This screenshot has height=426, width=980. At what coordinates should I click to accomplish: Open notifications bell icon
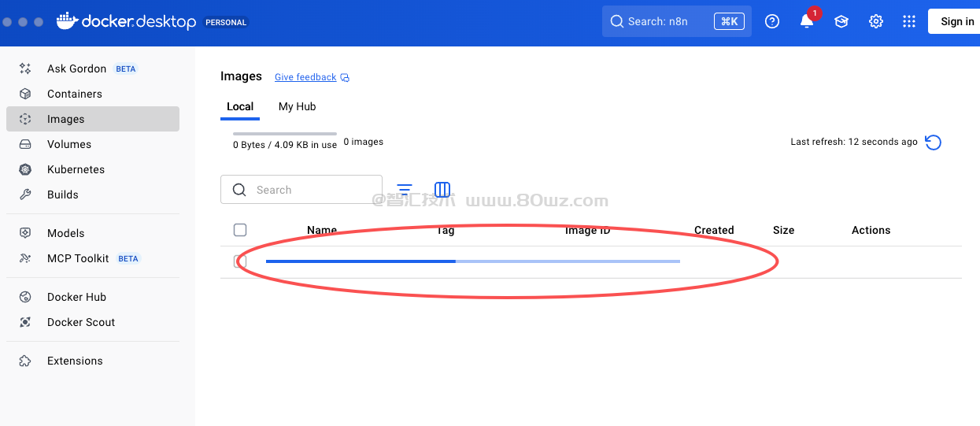[807, 21]
